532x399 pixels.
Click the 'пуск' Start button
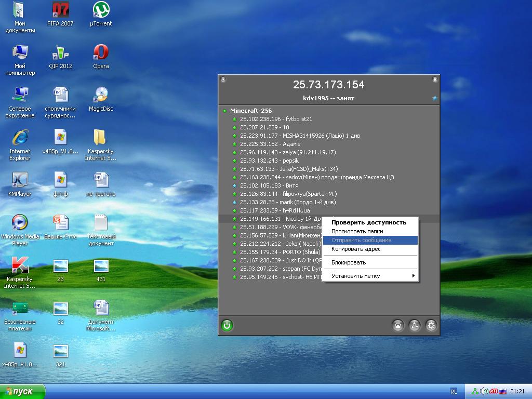point(23,392)
